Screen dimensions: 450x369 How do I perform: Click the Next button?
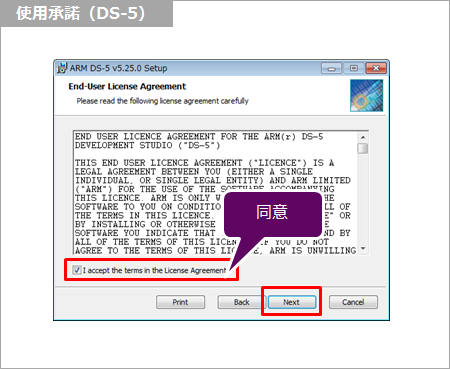pos(292,302)
